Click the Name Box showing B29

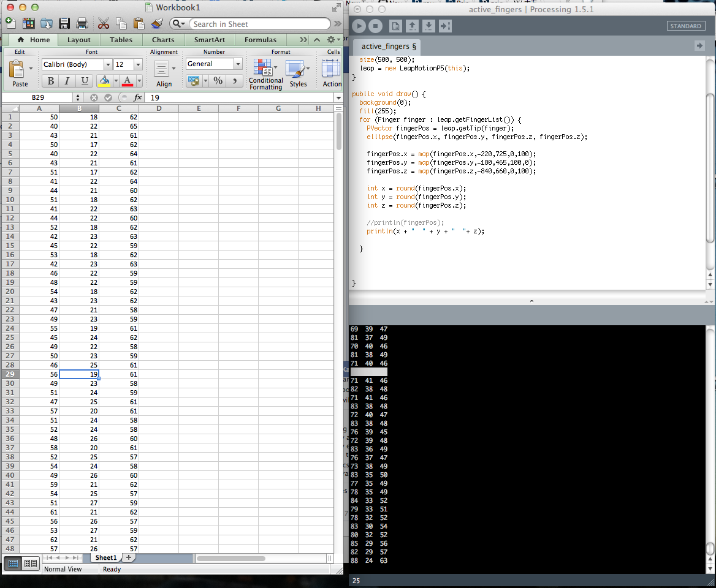pos(38,97)
